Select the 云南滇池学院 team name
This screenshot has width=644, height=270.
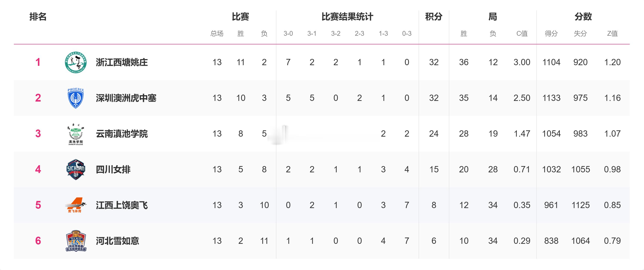pyautogui.click(x=122, y=134)
